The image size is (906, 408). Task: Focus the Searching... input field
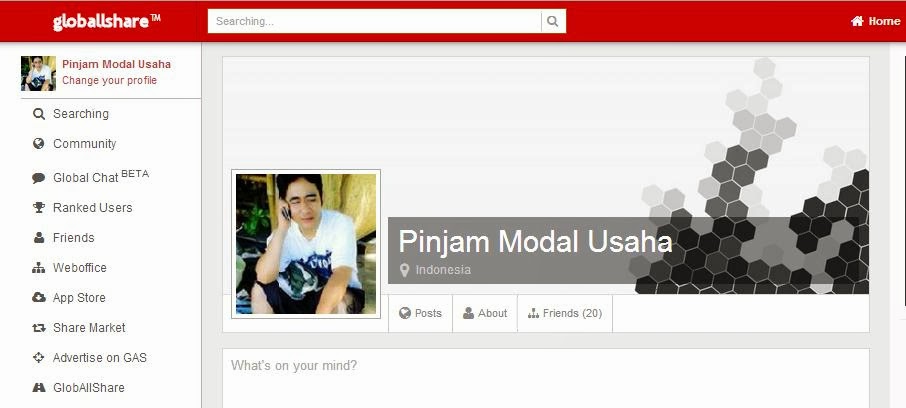tap(374, 21)
